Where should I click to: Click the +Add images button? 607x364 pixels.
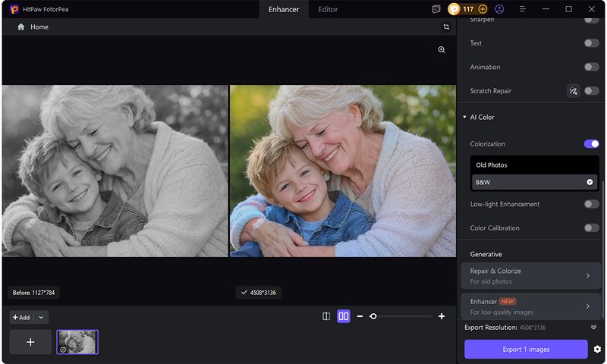[x=21, y=317]
